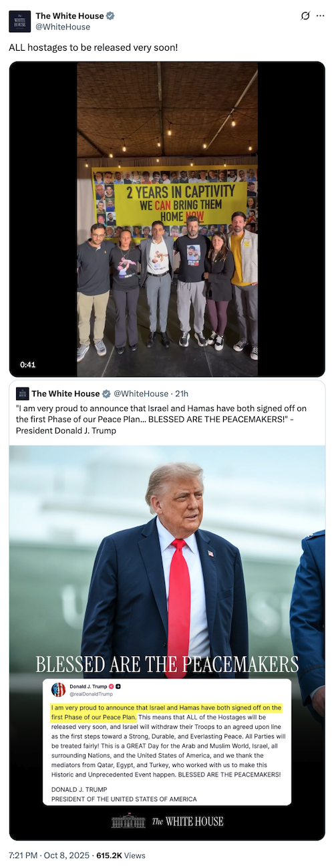Image resolution: width=334 pixels, height=868 pixels.
Task: Click the 0:41 video duration label
Action: pyautogui.click(x=27, y=364)
